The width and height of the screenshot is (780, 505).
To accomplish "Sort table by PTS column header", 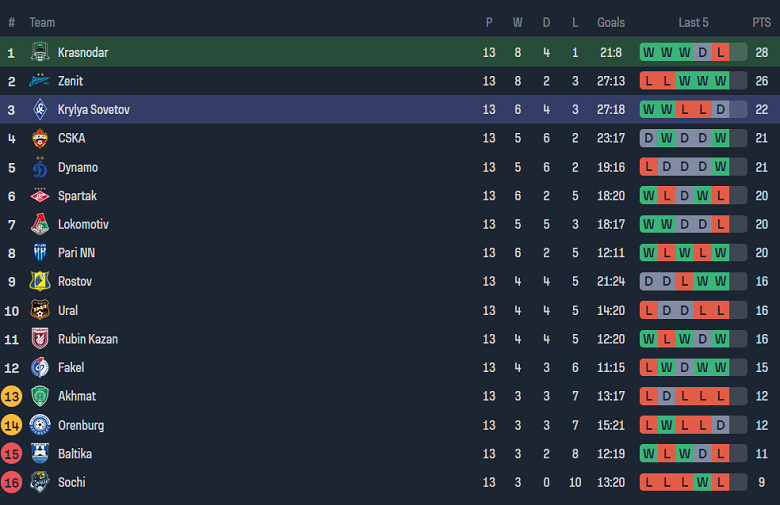I will point(761,22).
